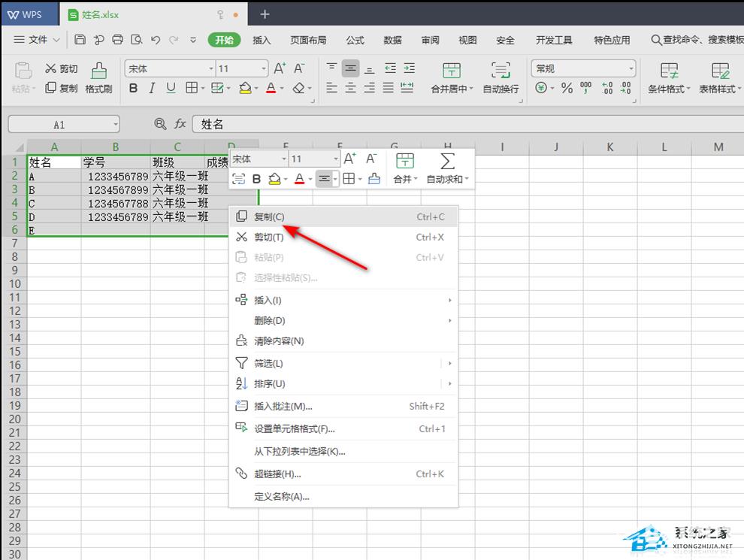This screenshot has height=560, width=744.
Task: Click the ribbon Copy (复制) button
Action: pos(61,88)
